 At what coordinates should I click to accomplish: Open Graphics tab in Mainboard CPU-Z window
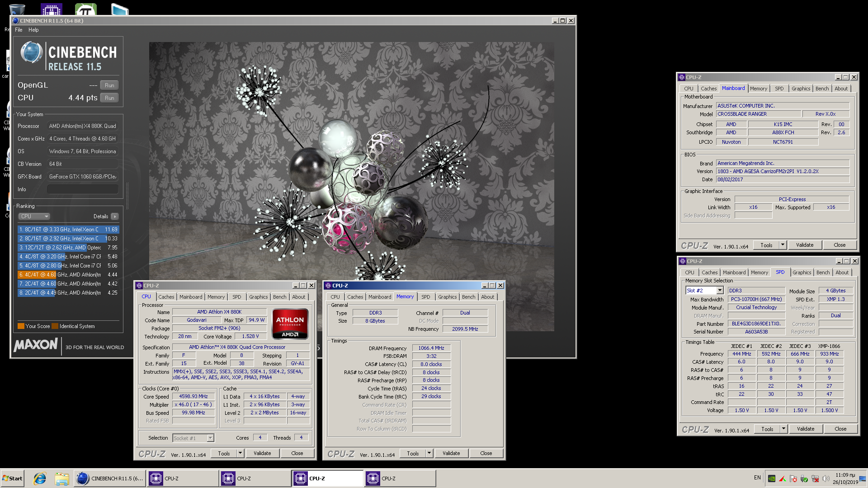[x=801, y=89]
